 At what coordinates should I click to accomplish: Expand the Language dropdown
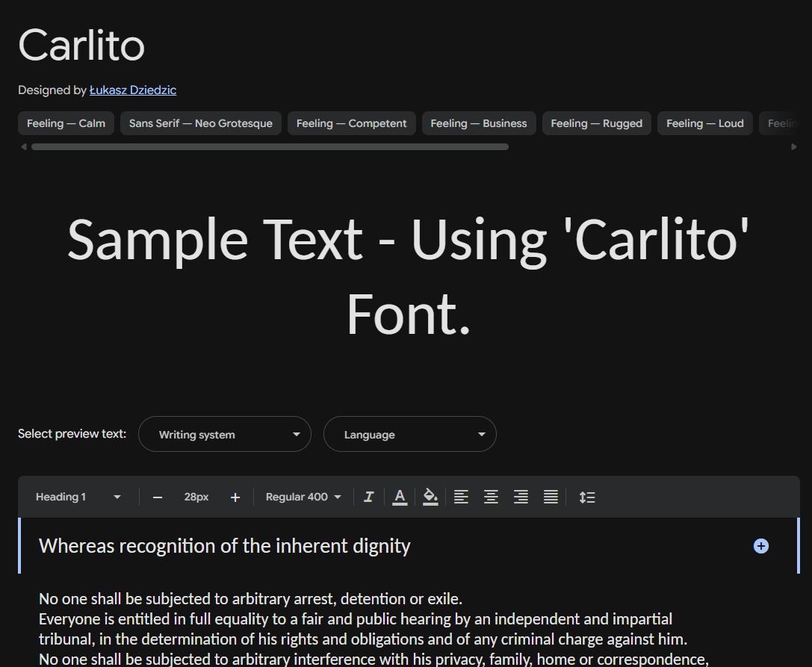tap(410, 434)
